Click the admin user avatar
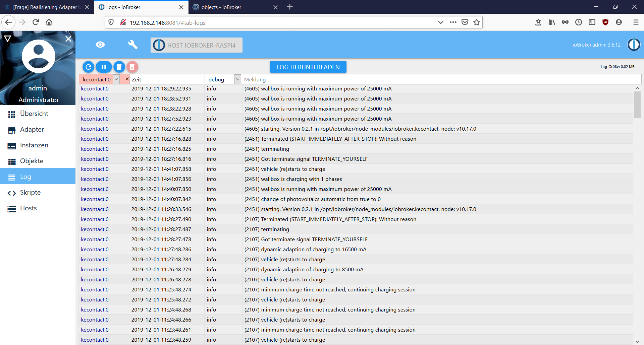Viewport: 644px width, 345px height. 39,56
